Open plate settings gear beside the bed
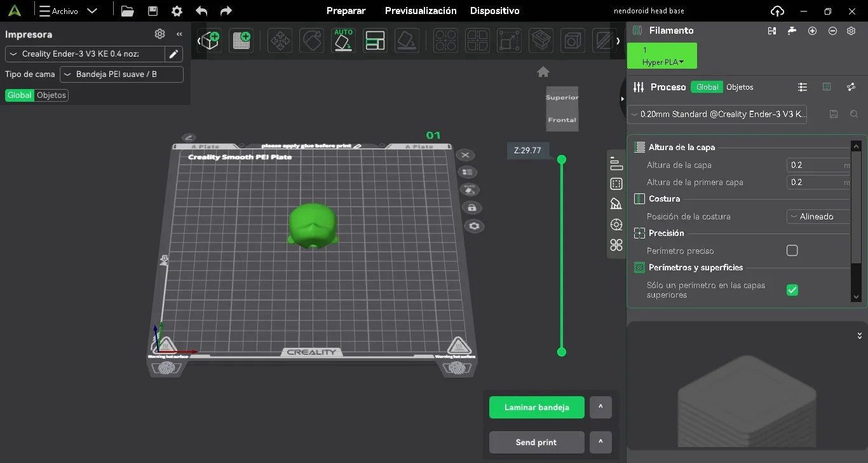This screenshot has width=868, height=463. click(x=474, y=226)
